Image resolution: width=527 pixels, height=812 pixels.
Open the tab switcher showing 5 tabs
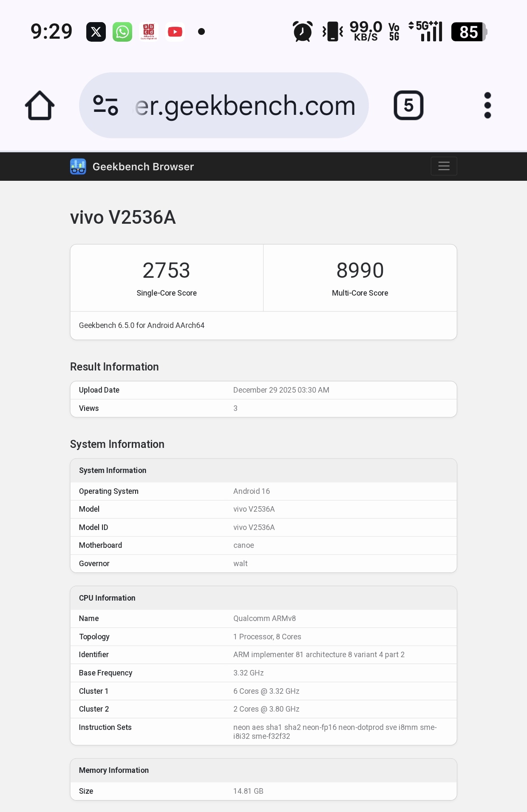click(x=408, y=105)
